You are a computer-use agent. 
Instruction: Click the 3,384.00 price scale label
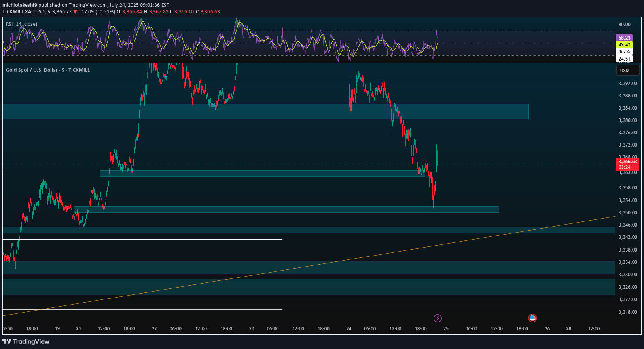coord(628,108)
